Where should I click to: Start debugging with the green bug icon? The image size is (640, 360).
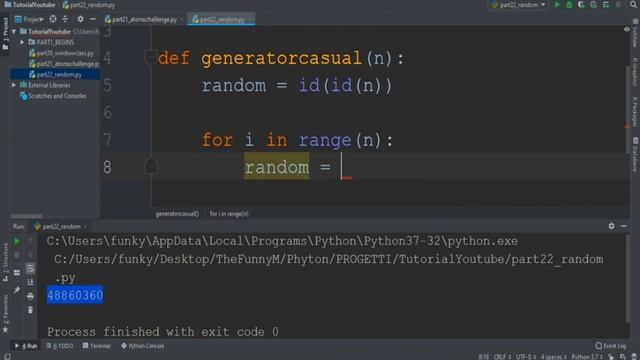click(x=569, y=5)
